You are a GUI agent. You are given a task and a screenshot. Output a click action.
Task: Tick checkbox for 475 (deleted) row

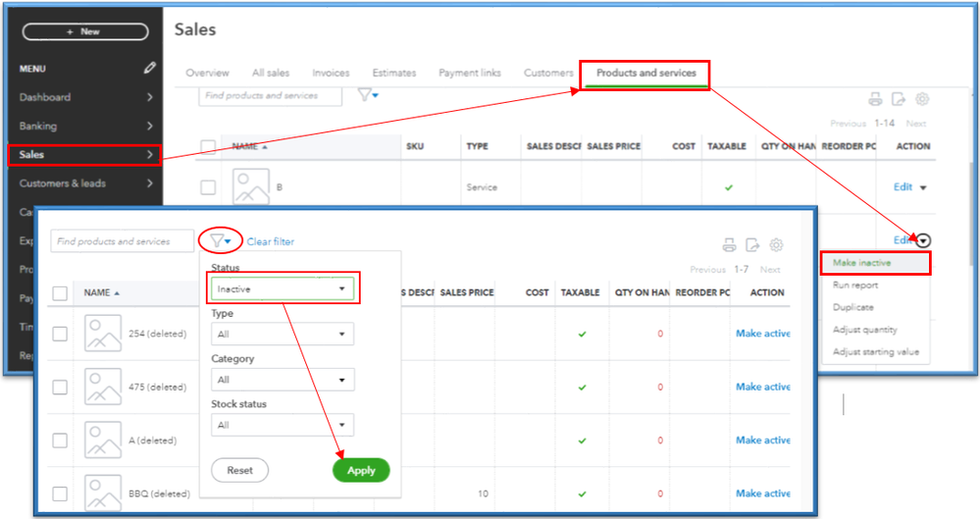pyautogui.click(x=60, y=388)
